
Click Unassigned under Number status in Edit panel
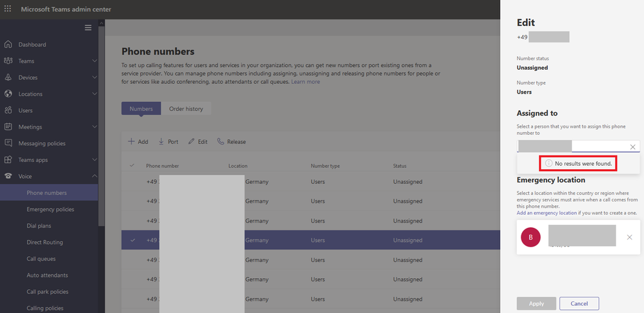532,68
